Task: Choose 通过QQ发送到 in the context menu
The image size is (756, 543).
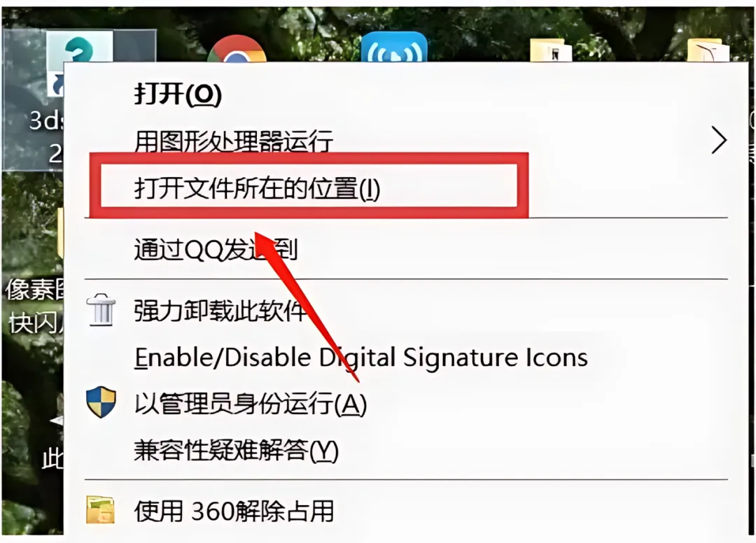Action: (x=216, y=250)
